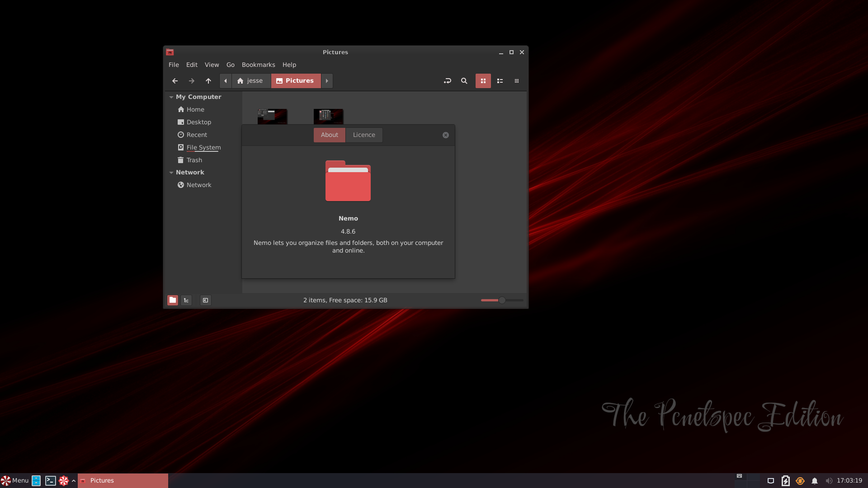Click the path bar left scroll arrow

coord(226,81)
